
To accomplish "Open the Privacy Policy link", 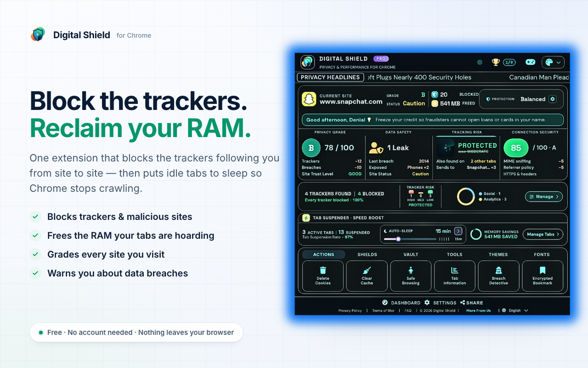I will (350, 310).
